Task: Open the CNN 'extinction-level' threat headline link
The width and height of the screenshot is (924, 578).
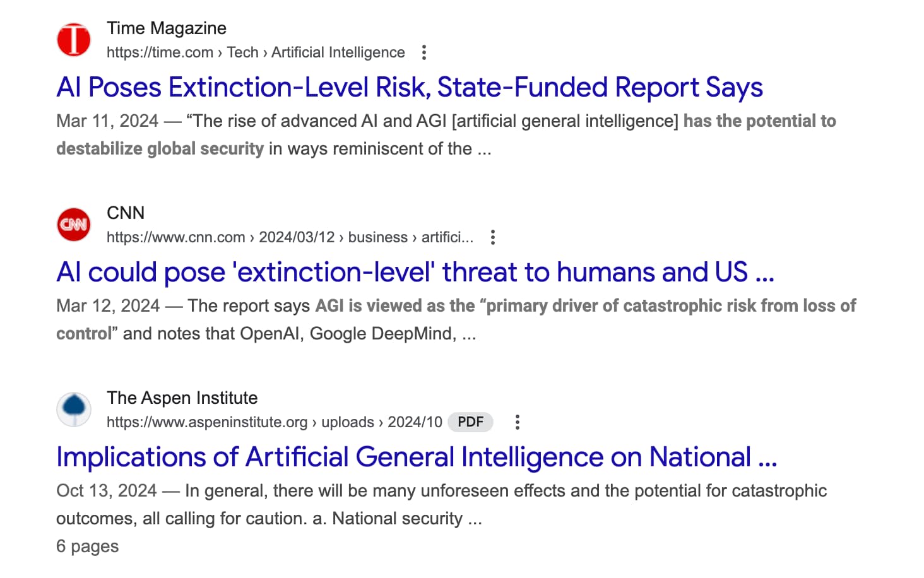Action: tap(415, 273)
